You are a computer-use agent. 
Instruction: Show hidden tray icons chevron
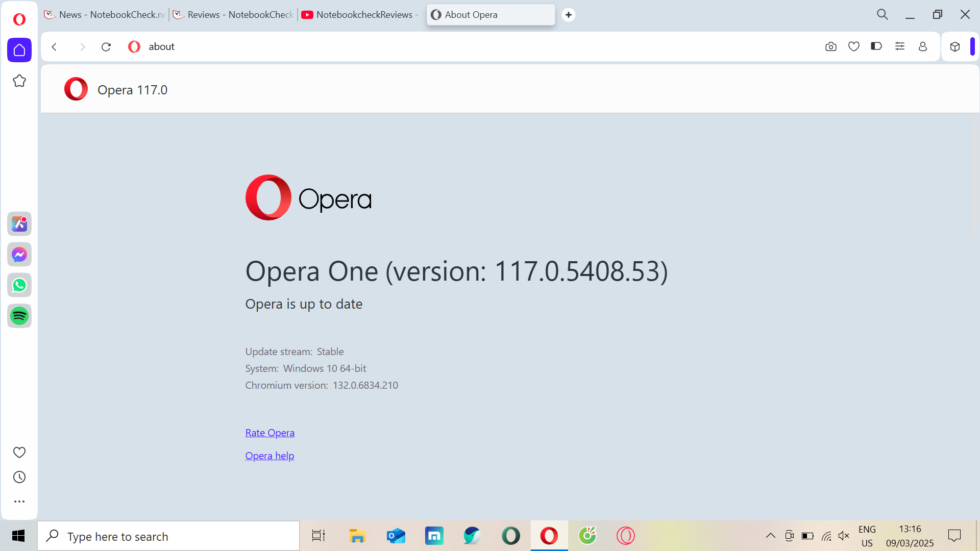[771, 536]
